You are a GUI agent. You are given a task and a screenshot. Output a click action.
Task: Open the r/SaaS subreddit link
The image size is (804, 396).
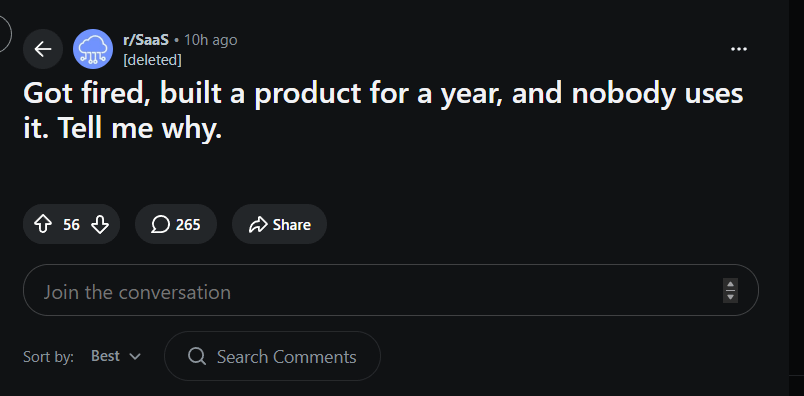click(146, 40)
